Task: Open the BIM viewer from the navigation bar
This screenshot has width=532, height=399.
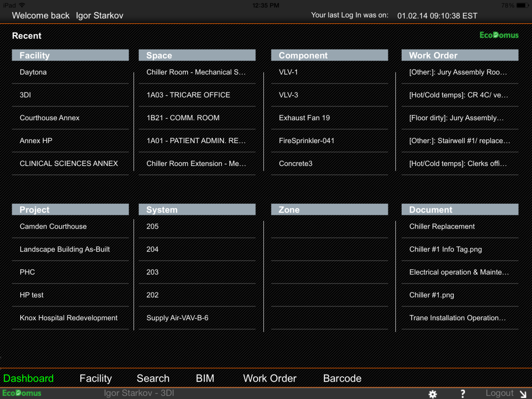Action: (x=205, y=378)
